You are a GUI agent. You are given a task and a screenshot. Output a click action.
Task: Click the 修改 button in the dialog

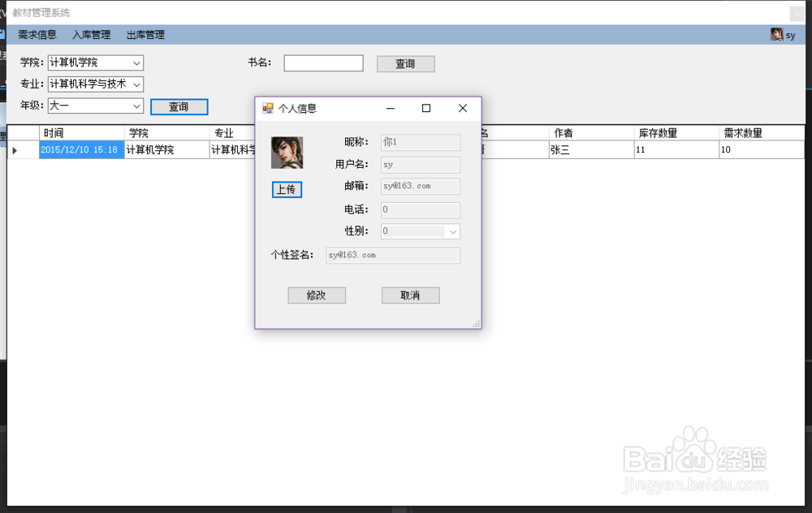pyautogui.click(x=317, y=295)
